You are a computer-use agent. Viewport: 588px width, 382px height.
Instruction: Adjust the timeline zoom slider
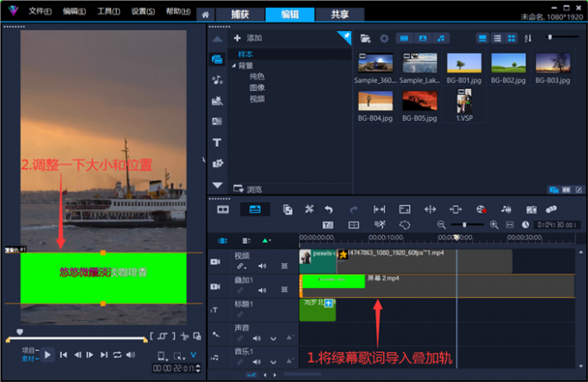(x=464, y=225)
